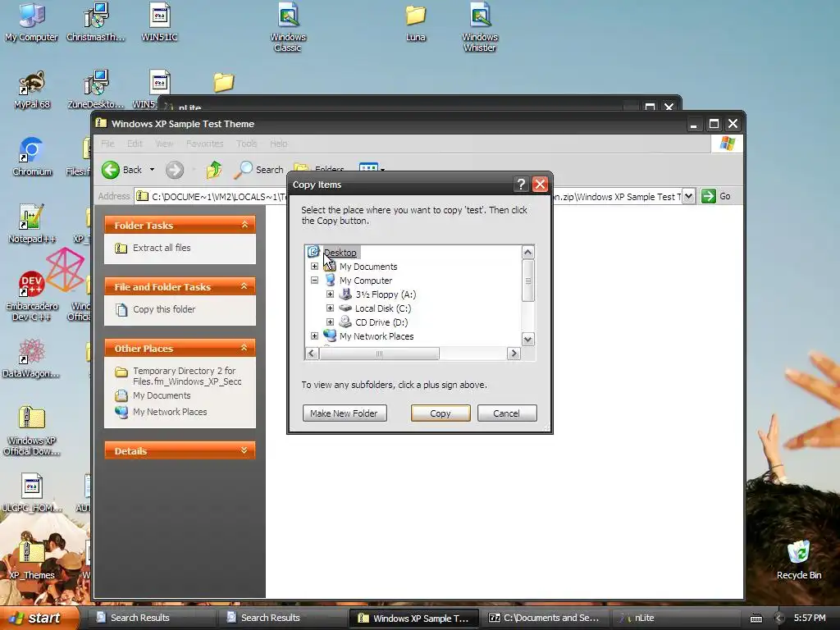
Task: Click the Back arrow in Explorer toolbar
Action: coord(111,170)
